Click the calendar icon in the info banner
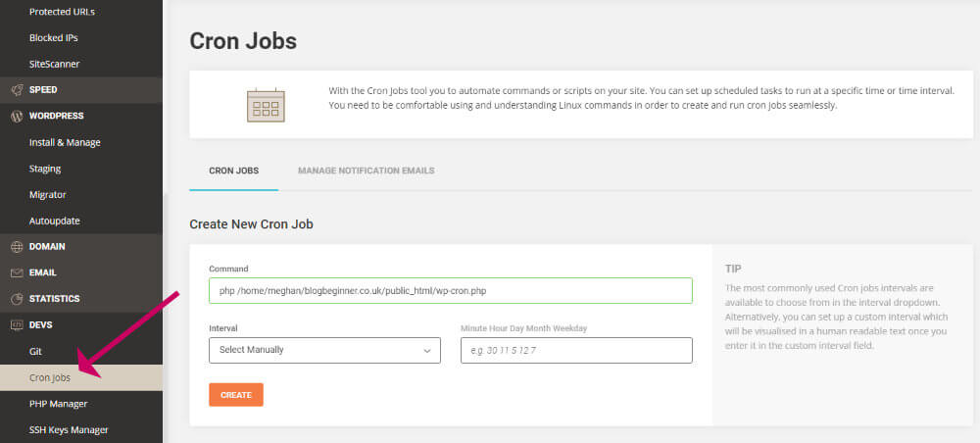This screenshot has height=443, width=980. (266, 104)
